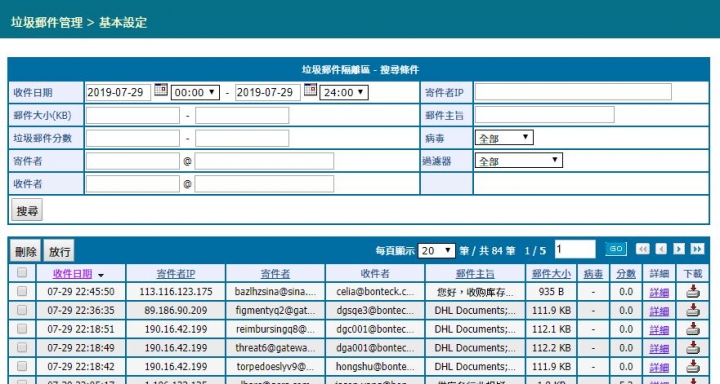Viewport: 720px width, 384px height.
Task: Focus the minimum 垃圾郵件分數 field
Action: [133, 138]
